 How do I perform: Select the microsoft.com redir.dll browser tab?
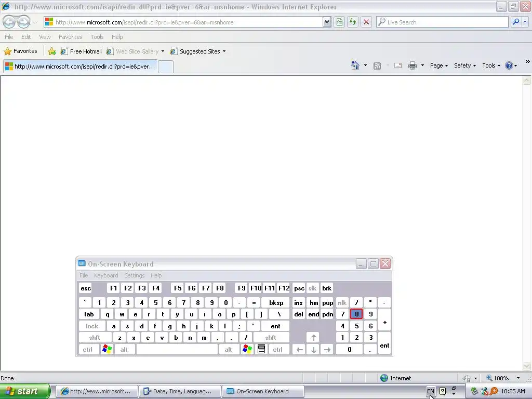tap(81, 66)
